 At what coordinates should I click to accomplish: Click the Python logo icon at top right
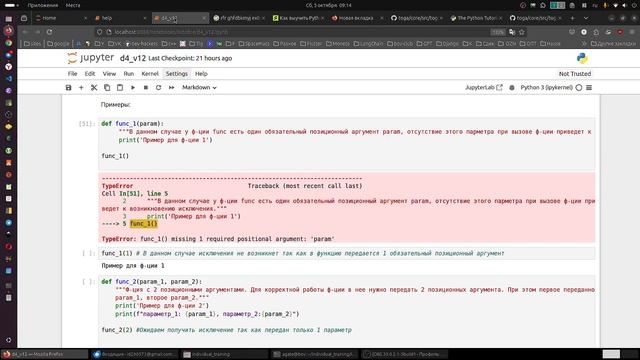582,58
